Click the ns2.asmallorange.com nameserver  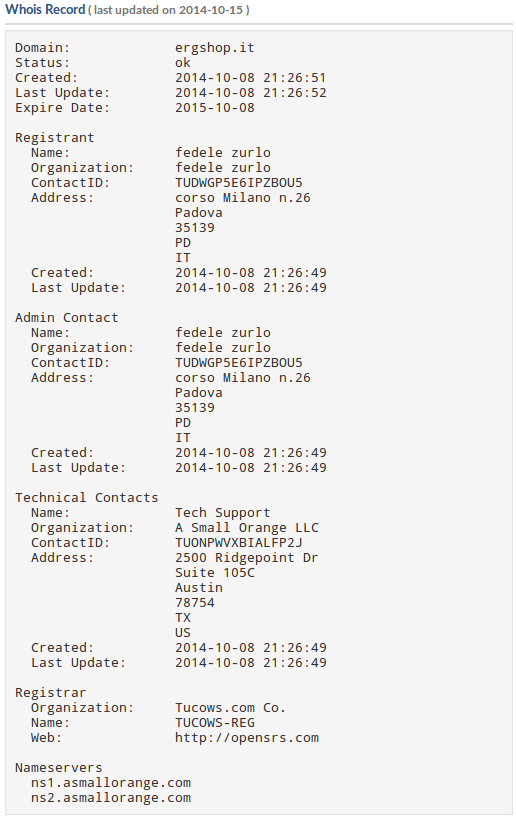111,798
